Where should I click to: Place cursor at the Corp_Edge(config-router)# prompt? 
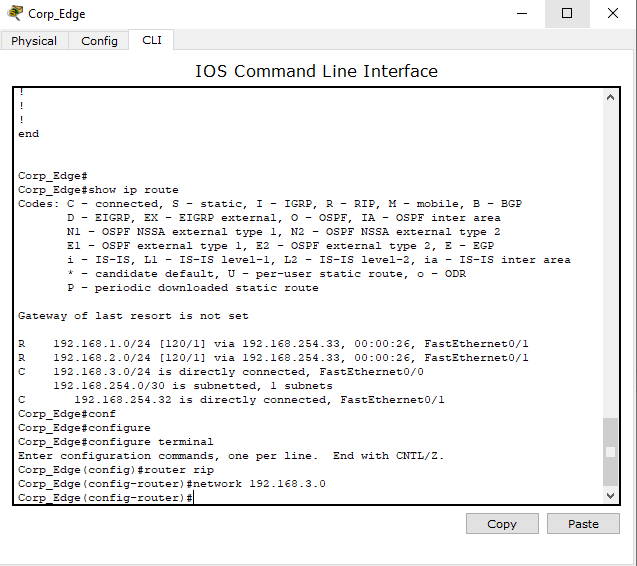(192, 498)
